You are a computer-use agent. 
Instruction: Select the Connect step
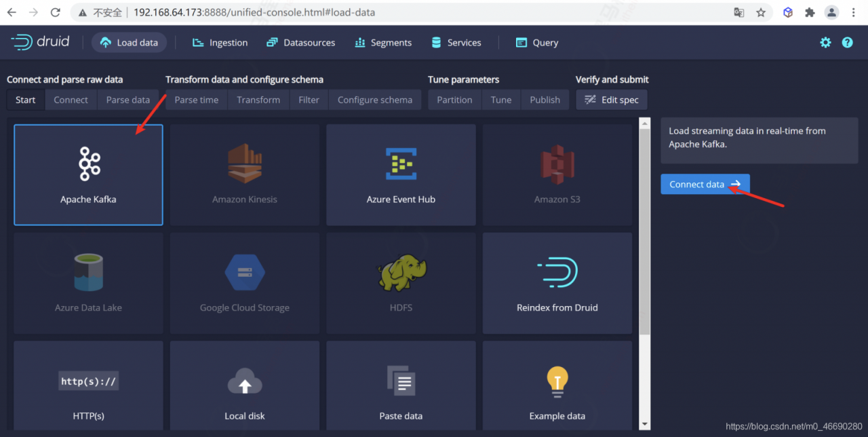(71, 100)
